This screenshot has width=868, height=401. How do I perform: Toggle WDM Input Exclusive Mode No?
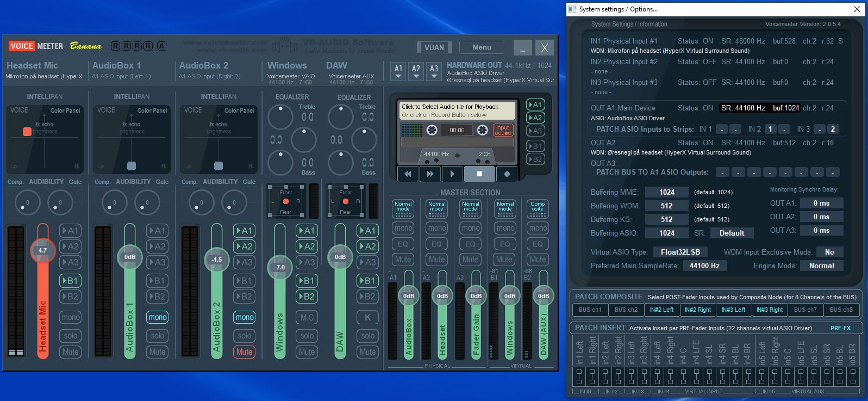pos(829,252)
